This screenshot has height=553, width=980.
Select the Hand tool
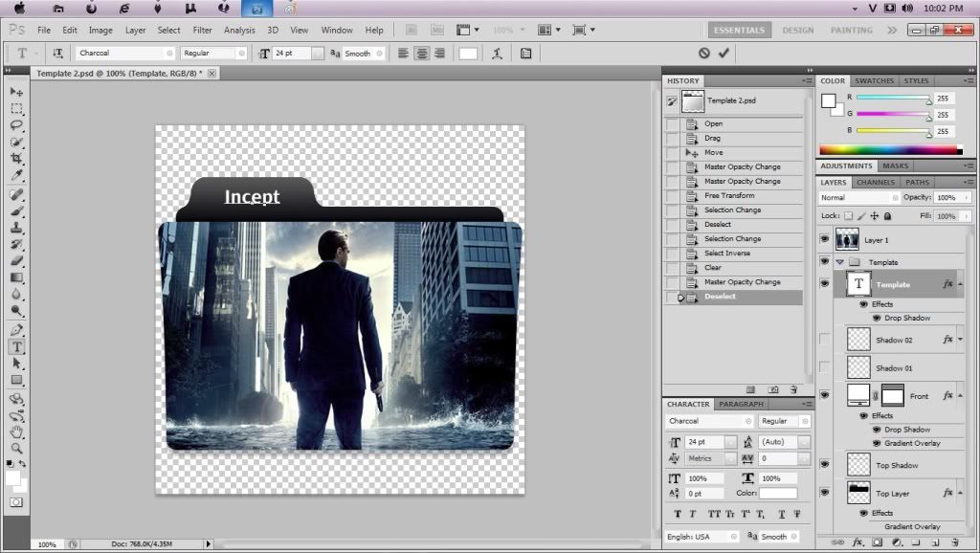[16, 431]
